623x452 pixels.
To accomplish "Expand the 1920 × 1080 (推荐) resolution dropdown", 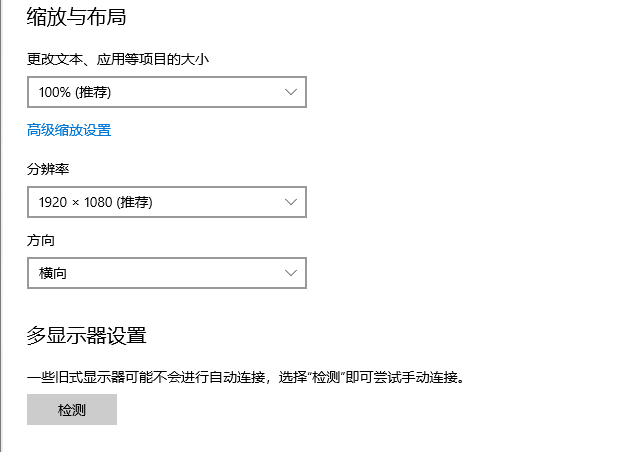I will (x=166, y=202).
